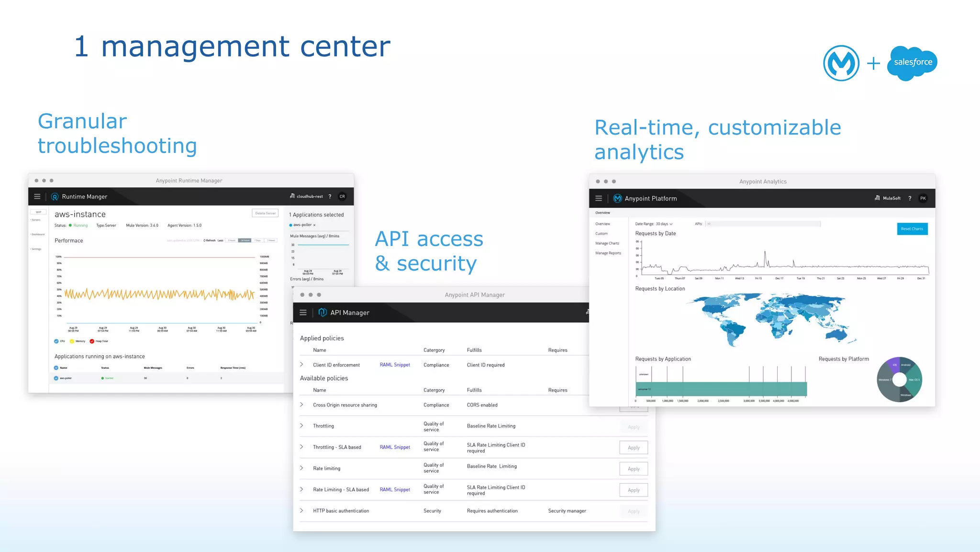Open the MuleSoft organization switcher
Screen dimensions: 980x552
[888, 198]
